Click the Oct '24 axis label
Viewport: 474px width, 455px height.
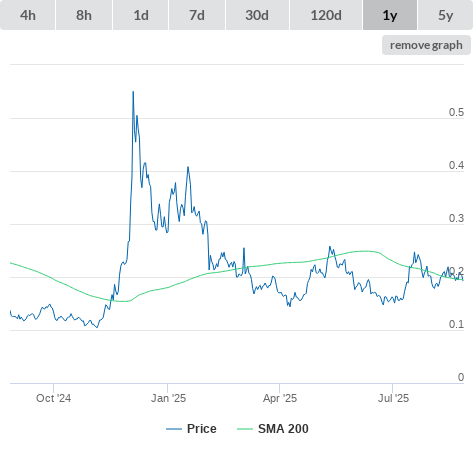tap(53, 398)
